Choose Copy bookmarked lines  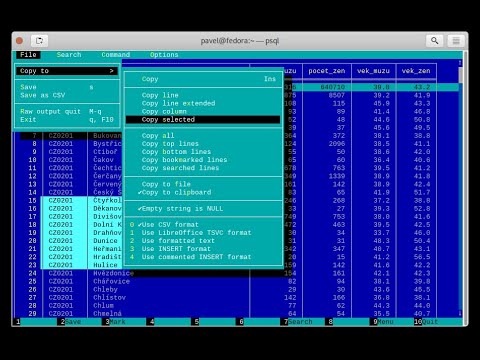[x=203, y=160]
